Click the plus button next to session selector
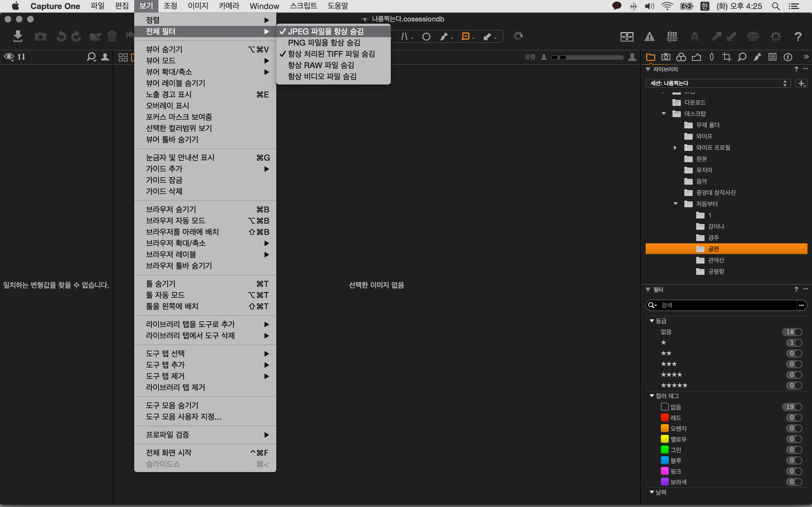Screen dimensions: 812x507 coord(801,83)
